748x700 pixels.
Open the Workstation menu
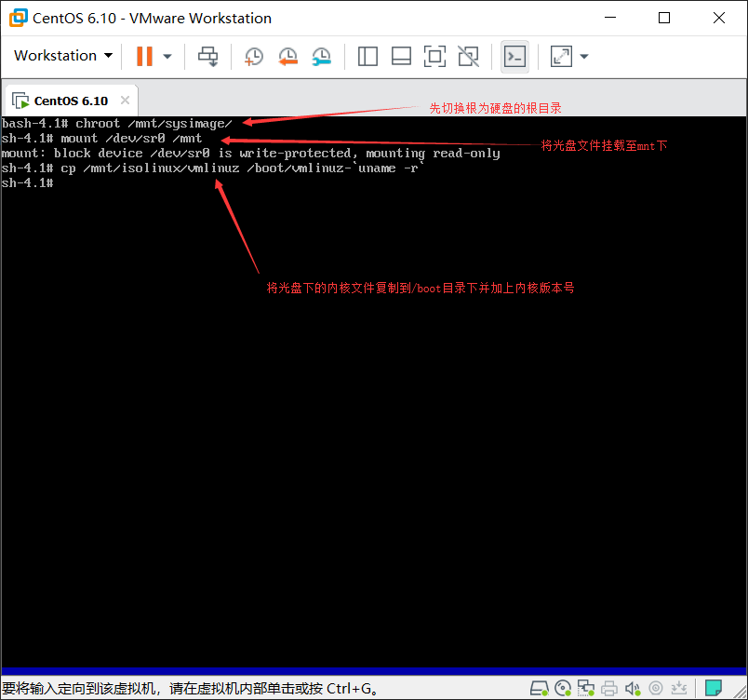coord(63,56)
